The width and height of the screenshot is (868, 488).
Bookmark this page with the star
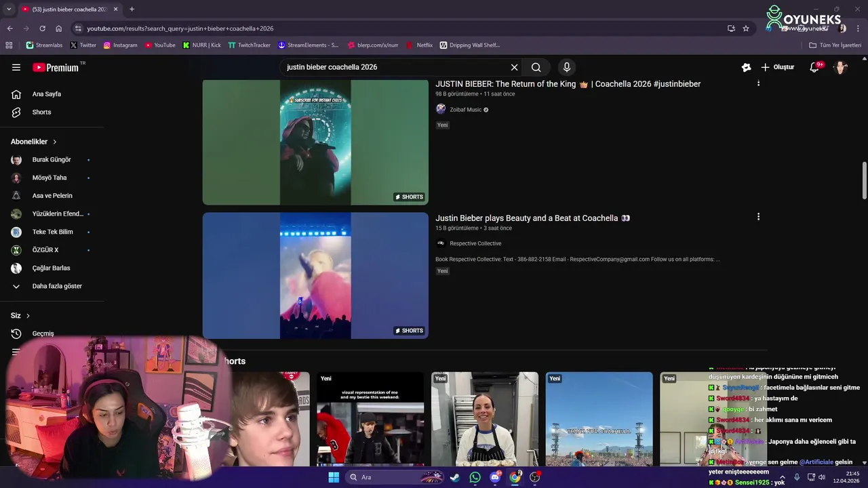coord(746,28)
